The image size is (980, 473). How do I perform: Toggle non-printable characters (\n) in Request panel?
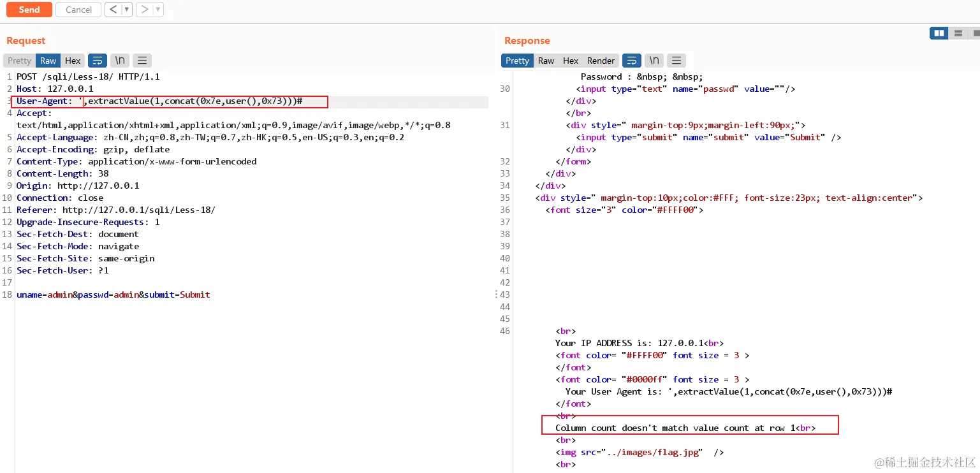[x=119, y=61]
